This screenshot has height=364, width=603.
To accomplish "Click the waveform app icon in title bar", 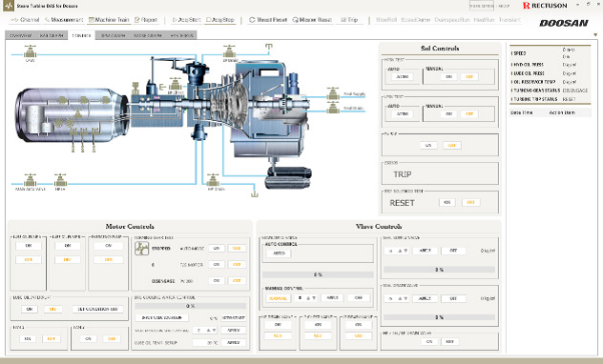I will (8, 6).
